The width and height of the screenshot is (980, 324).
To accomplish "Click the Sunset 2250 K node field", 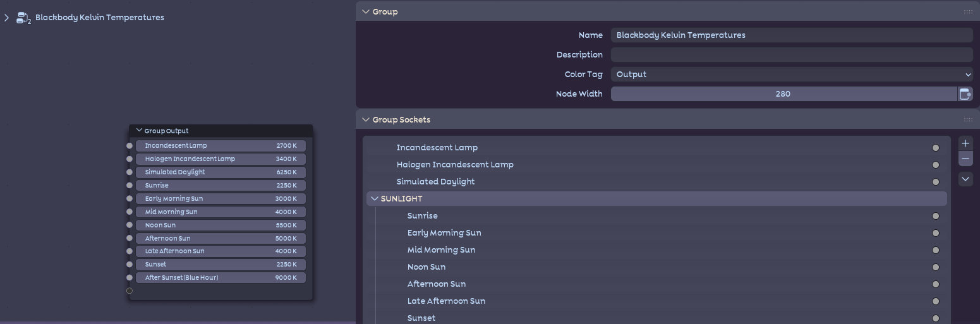I will click(x=221, y=265).
